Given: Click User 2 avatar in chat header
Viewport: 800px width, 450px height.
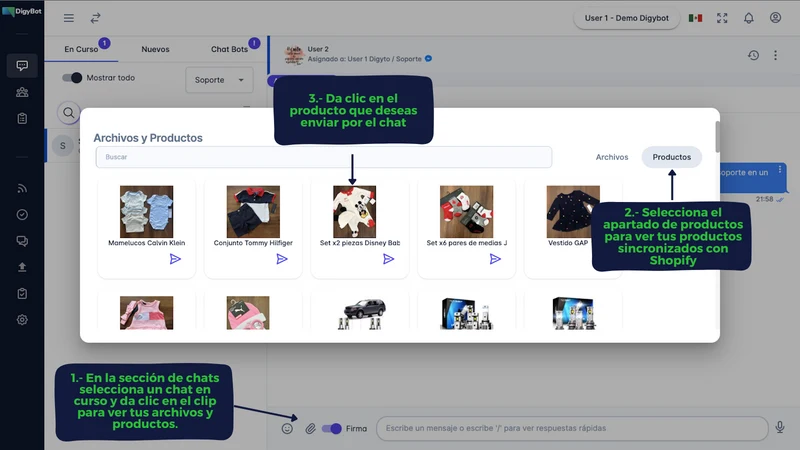Looking at the screenshot, I should [x=294, y=55].
